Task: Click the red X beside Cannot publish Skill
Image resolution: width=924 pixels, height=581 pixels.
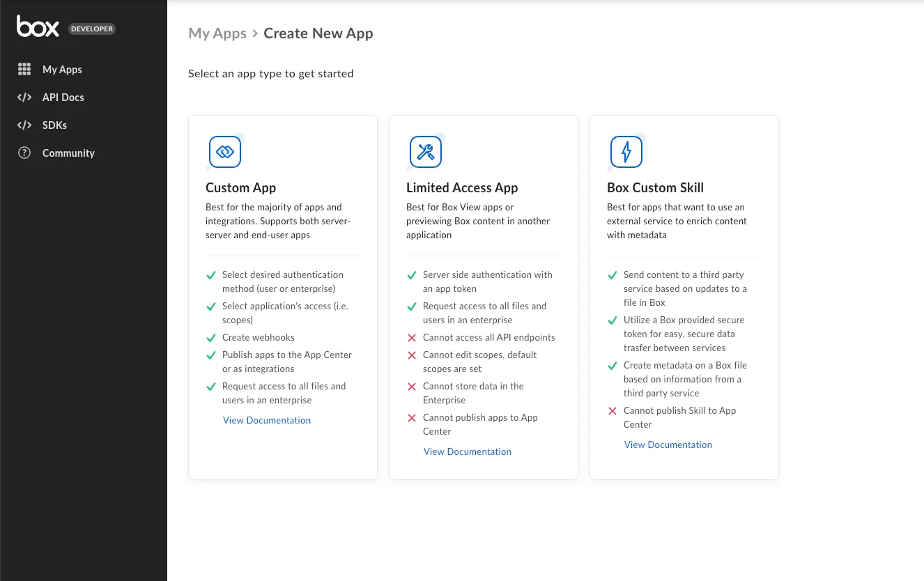Action: coord(613,411)
